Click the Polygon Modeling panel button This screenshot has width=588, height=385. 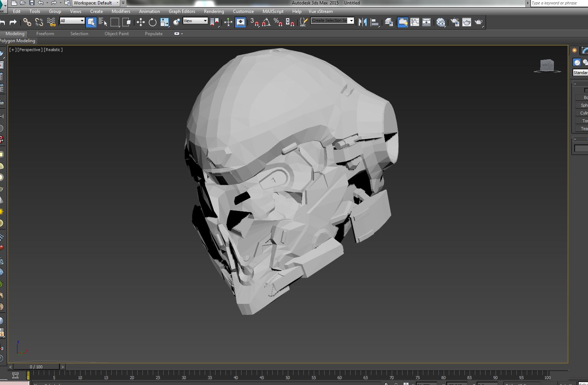[18, 41]
